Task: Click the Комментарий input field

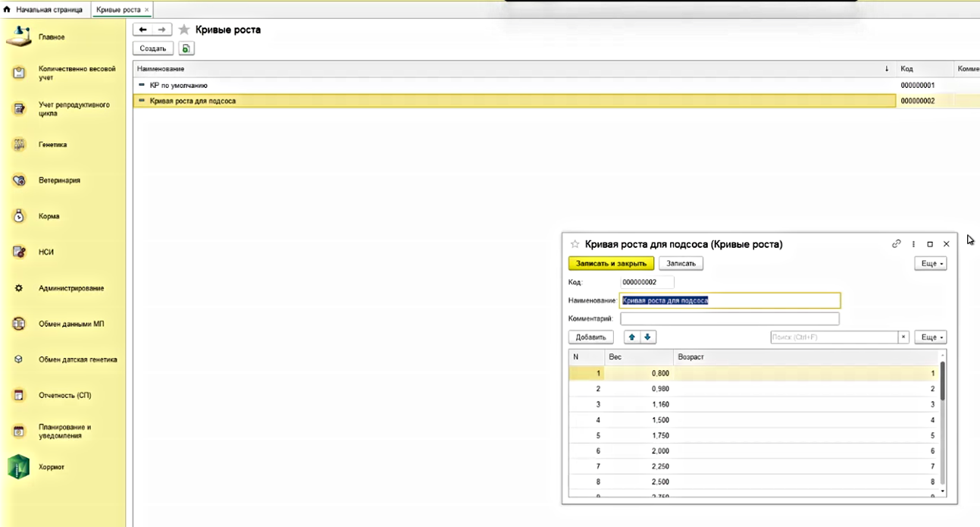Action: click(729, 319)
